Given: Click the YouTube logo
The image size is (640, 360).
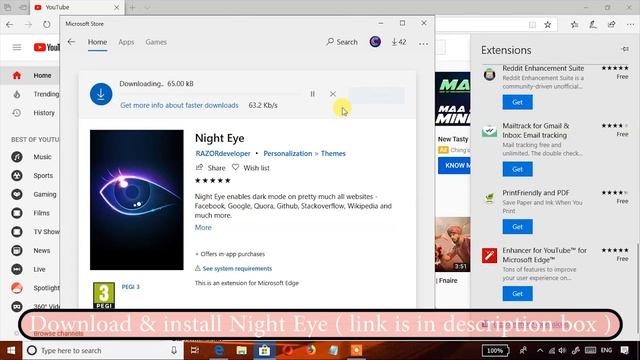Looking at the screenshot, I should pyautogui.click(x=47, y=47).
